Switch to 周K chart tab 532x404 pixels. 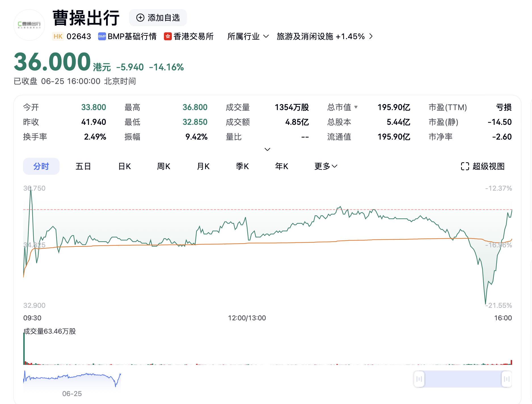click(x=164, y=166)
